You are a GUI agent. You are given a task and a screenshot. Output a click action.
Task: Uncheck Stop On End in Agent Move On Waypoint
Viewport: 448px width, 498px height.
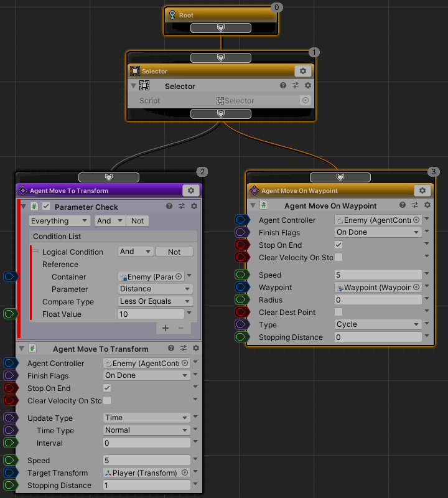click(x=338, y=245)
